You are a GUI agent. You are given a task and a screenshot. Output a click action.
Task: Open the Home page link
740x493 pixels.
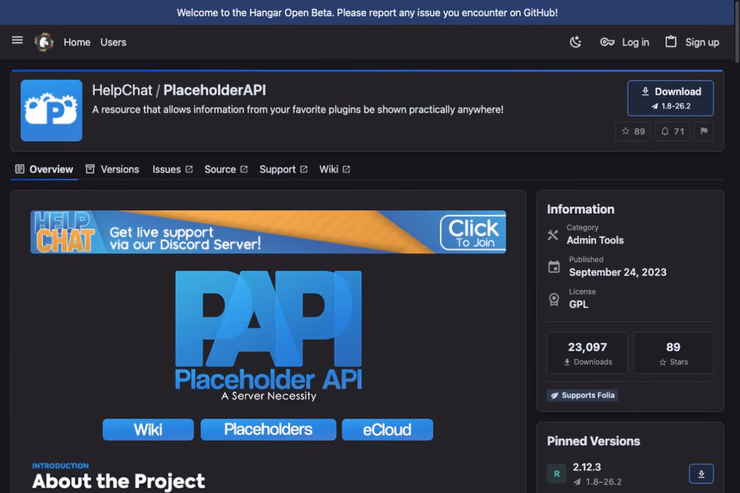77,42
